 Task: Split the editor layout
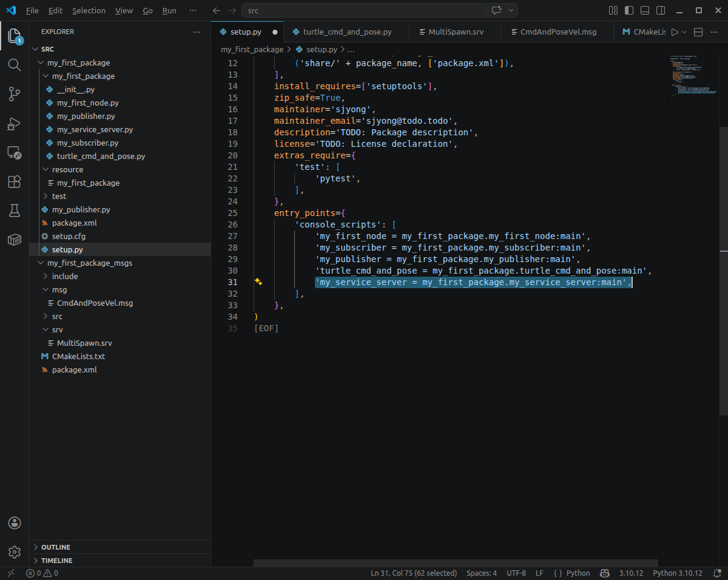698,32
